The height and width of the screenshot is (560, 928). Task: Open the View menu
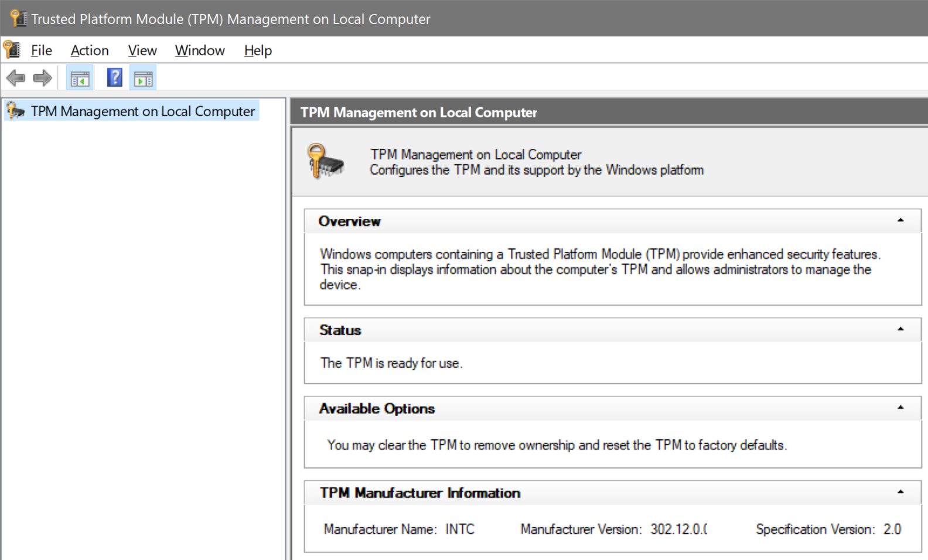pyautogui.click(x=142, y=50)
